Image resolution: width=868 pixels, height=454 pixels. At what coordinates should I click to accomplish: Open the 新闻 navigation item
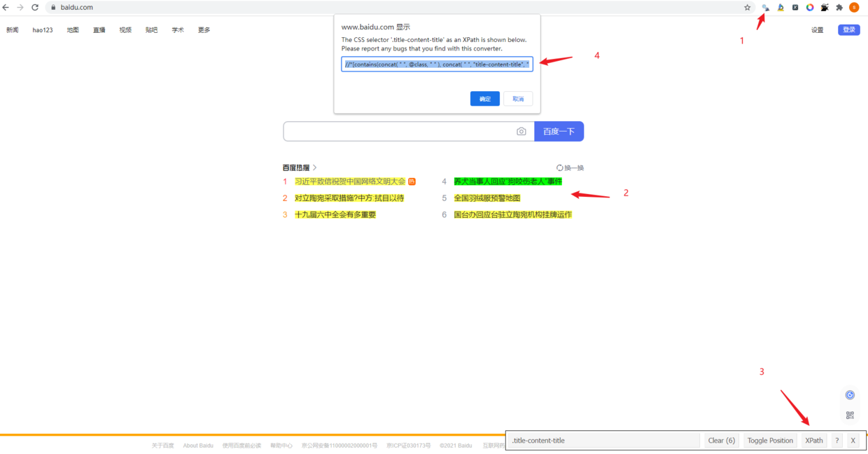13,30
